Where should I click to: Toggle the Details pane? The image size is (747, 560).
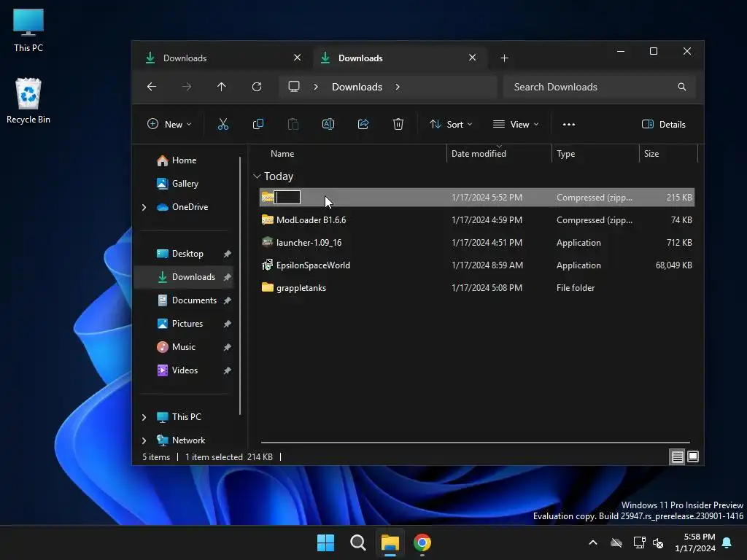(x=663, y=124)
